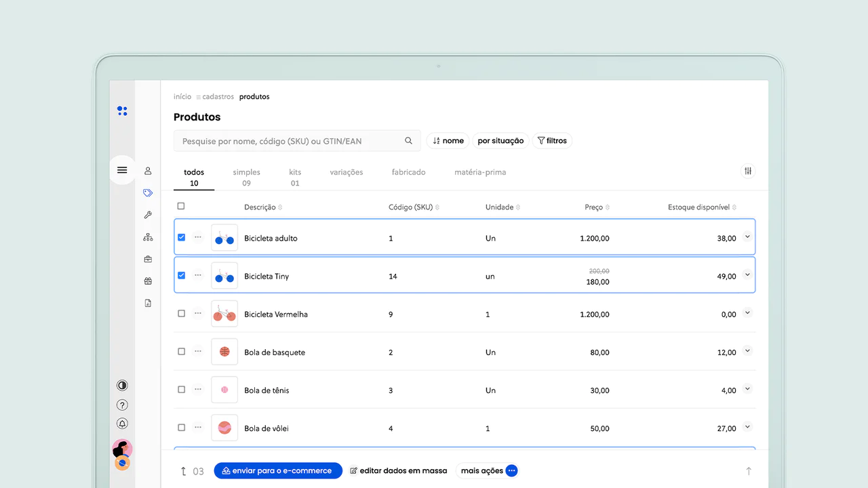Open the filtros button
The width and height of the screenshot is (868, 488).
coord(552,141)
